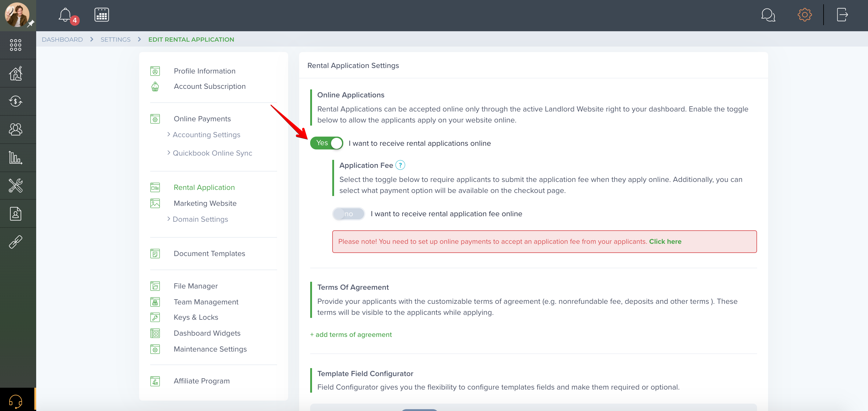Open the tenants people icon in sidebar

click(16, 129)
